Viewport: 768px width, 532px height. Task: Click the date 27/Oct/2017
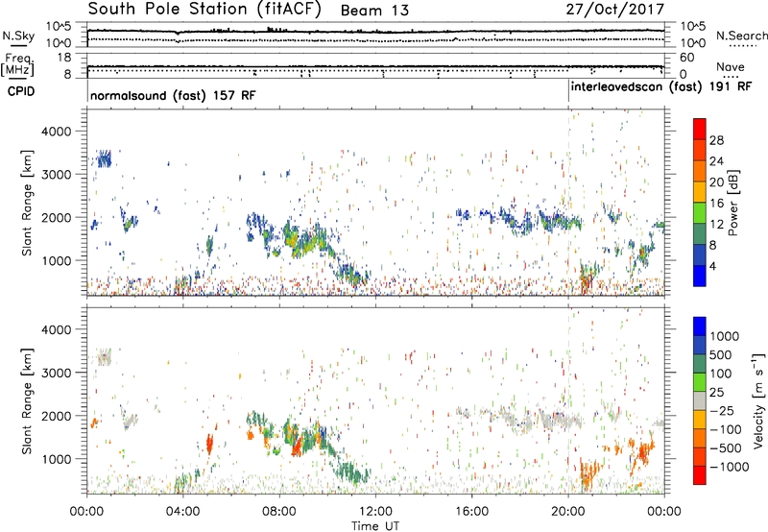(x=615, y=10)
